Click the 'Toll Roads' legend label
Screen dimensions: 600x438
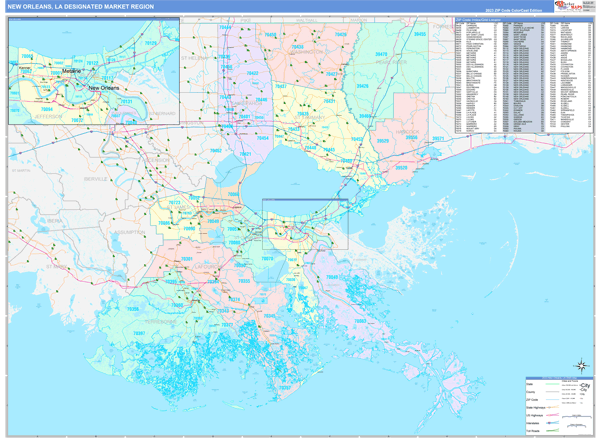533,431
